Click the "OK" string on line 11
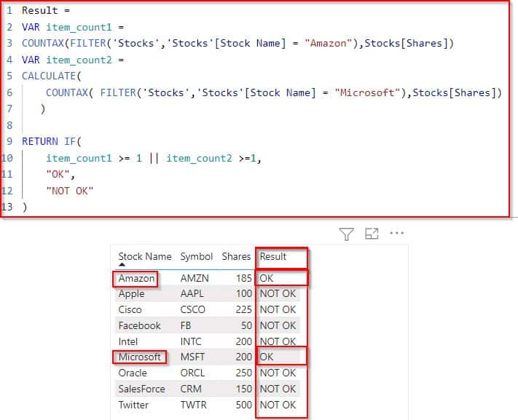518x420 pixels. [58, 174]
